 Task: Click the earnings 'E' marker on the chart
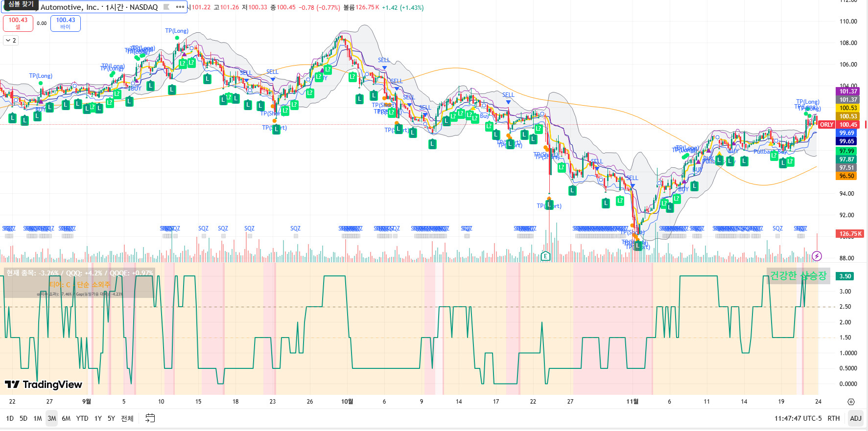[545, 256]
